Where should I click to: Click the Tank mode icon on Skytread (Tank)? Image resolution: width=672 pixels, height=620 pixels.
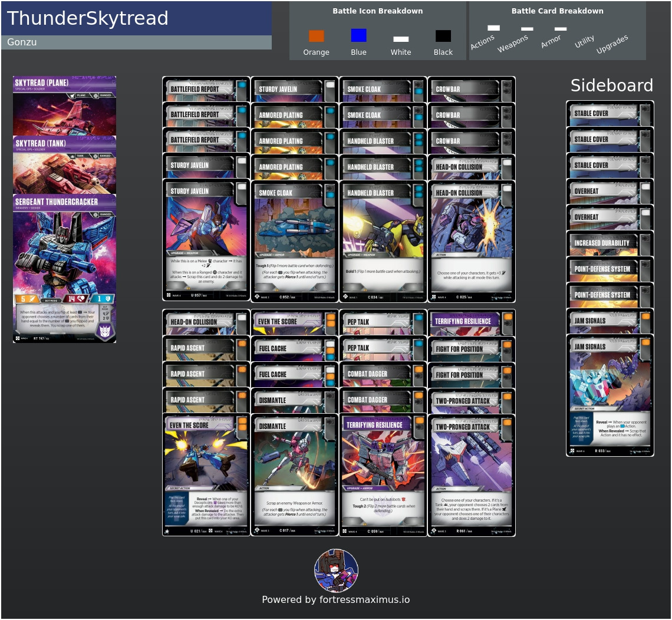coord(73,156)
